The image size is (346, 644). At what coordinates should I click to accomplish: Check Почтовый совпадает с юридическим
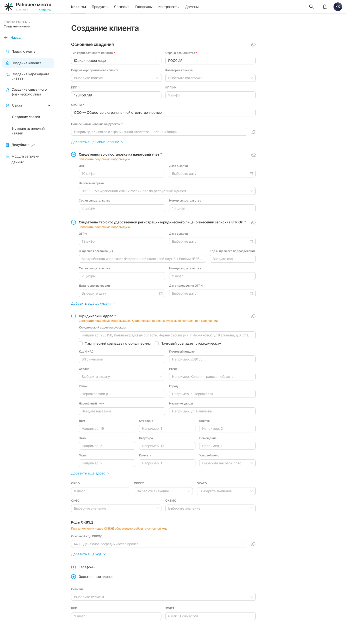pyautogui.click(x=157, y=344)
